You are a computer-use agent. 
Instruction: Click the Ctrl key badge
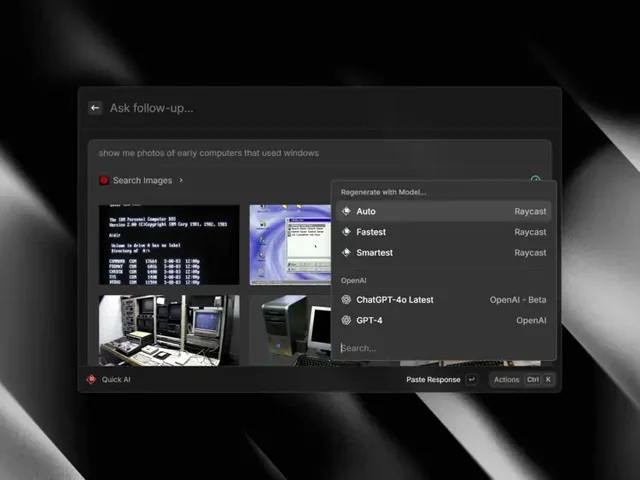(x=533, y=380)
